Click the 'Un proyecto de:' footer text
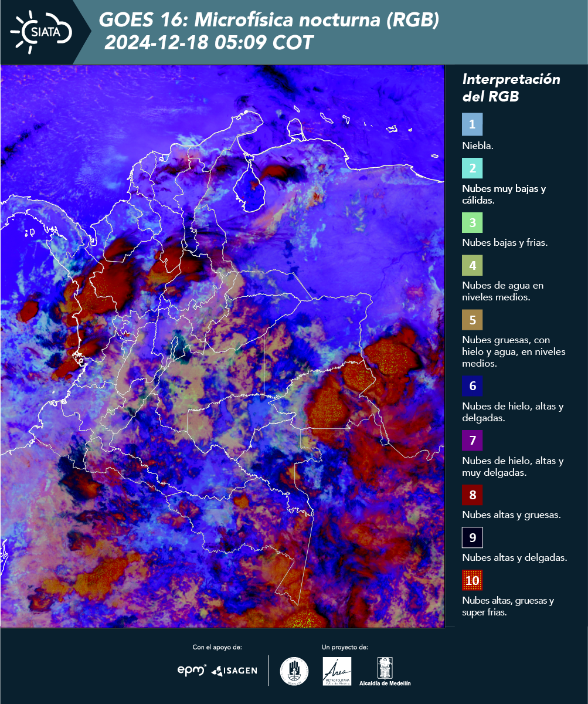Viewport: 588px width, 704px height. pos(345,647)
